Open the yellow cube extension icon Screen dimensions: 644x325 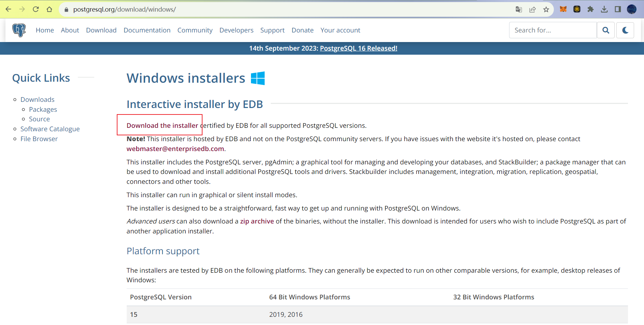[x=577, y=9]
